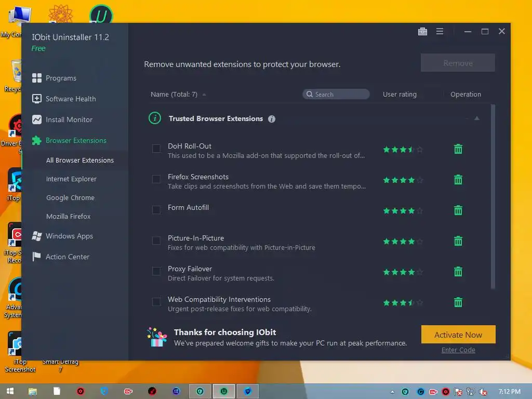Click the network icon in system tray
This screenshot has height=399, width=532.
pyautogui.click(x=470, y=392)
